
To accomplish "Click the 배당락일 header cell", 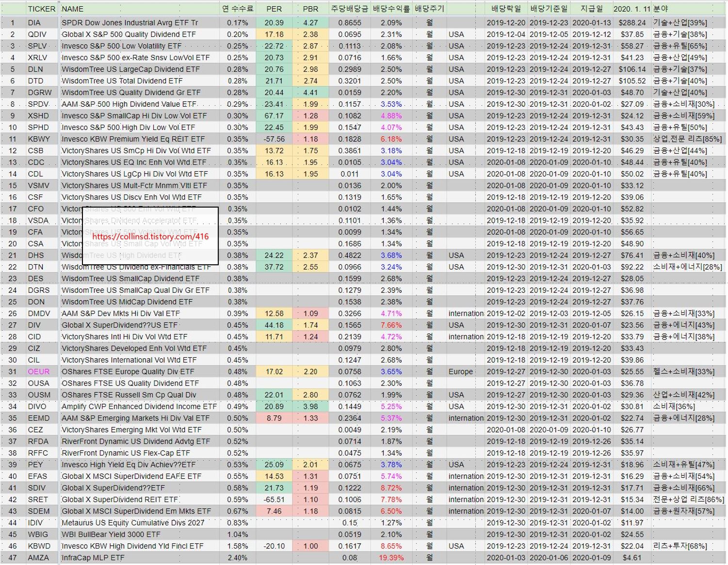I will 506,9.
